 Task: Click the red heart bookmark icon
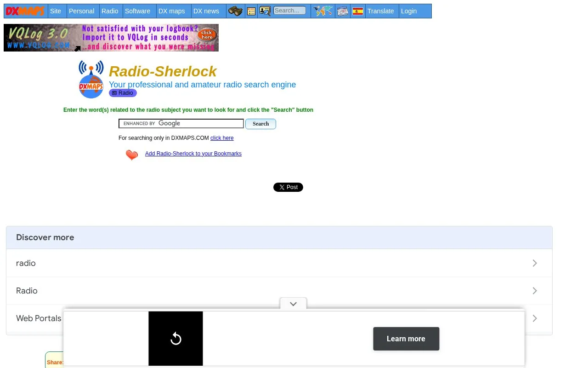click(x=132, y=155)
